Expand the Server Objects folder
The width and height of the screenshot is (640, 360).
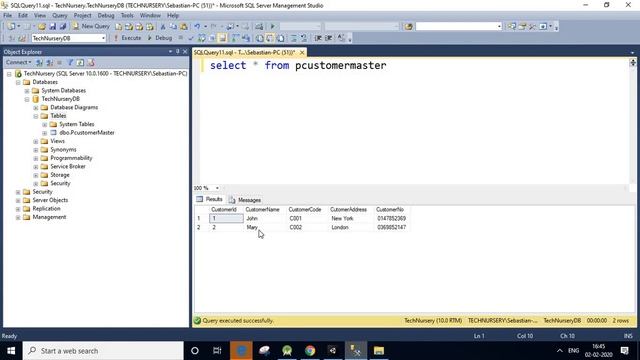[18, 200]
